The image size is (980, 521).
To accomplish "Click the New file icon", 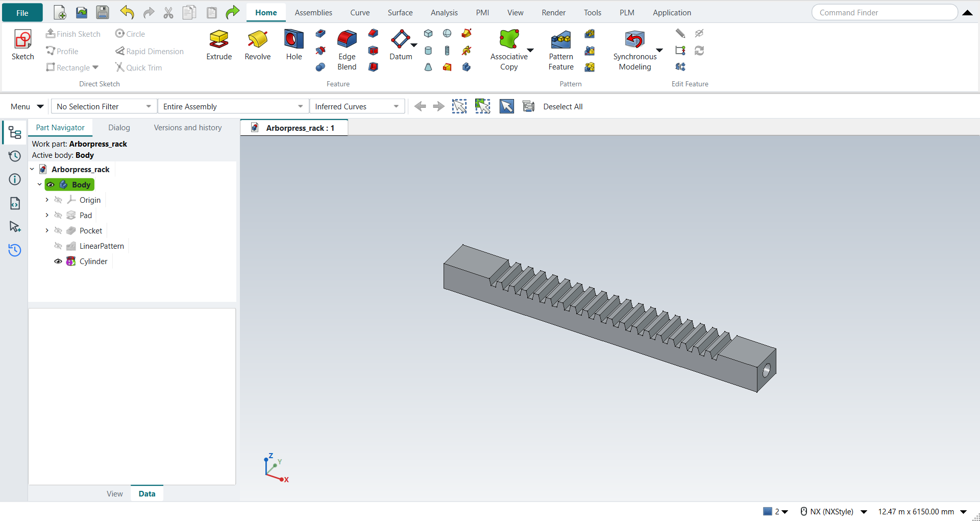I will tap(60, 12).
